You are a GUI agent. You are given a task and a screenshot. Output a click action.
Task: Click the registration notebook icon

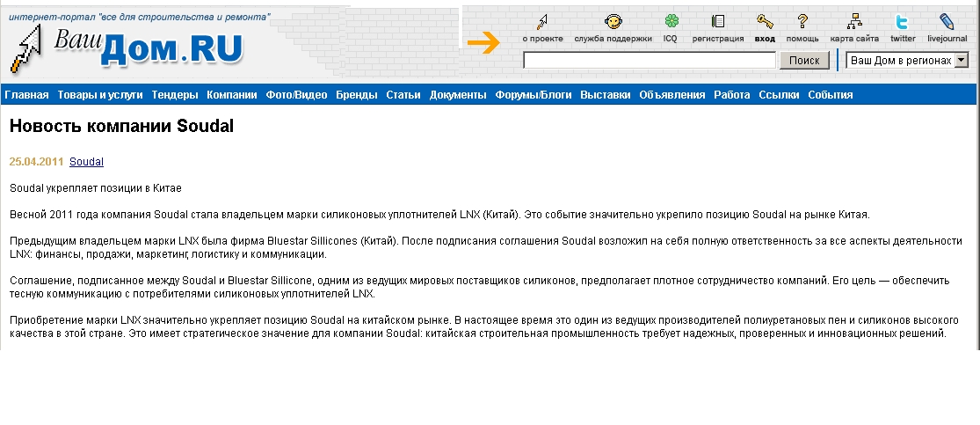[x=718, y=21]
